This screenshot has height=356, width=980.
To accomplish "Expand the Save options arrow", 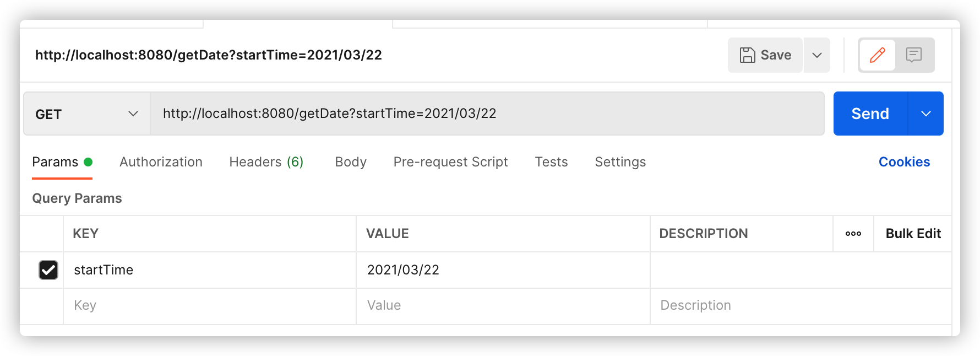I will tap(817, 55).
